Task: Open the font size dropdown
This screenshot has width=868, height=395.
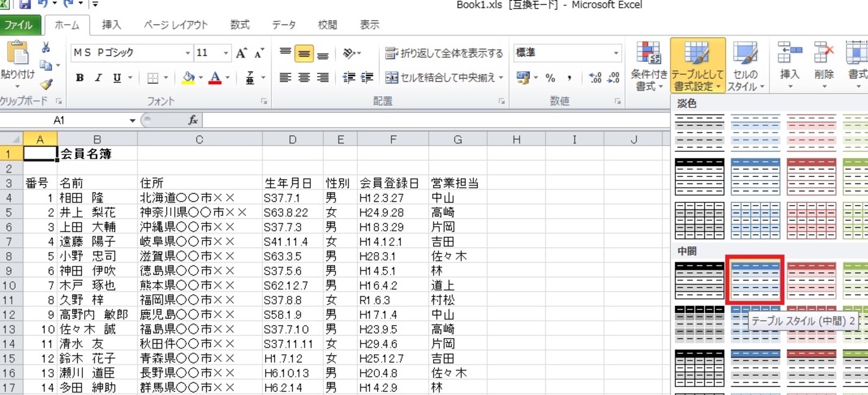Action: click(x=226, y=53)
